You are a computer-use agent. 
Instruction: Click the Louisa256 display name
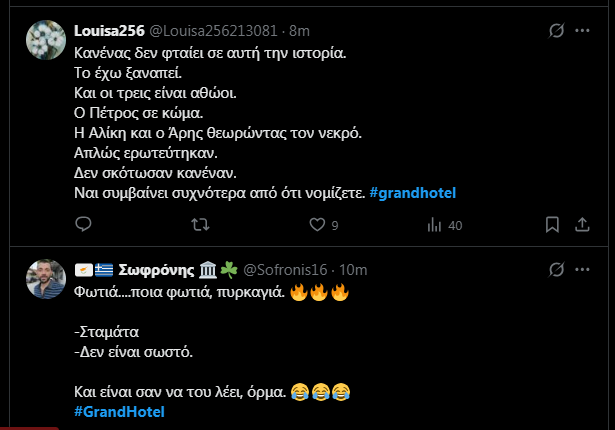(x=112, y=31)
